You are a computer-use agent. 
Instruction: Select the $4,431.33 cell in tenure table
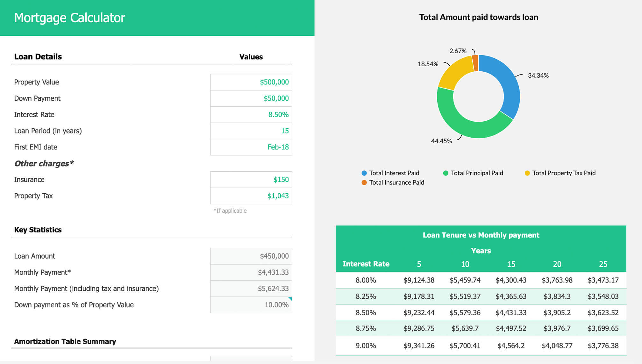click(x=511, y=313)
